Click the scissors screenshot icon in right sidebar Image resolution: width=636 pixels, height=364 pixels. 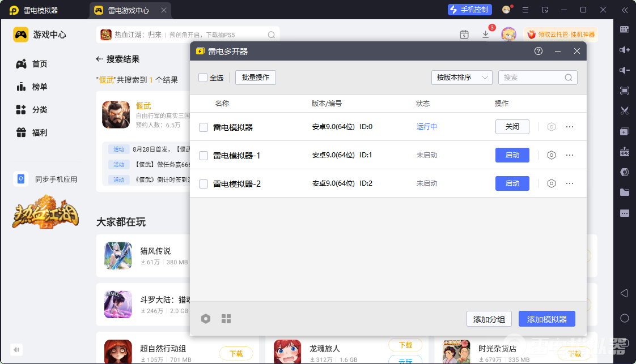[624, 111]
